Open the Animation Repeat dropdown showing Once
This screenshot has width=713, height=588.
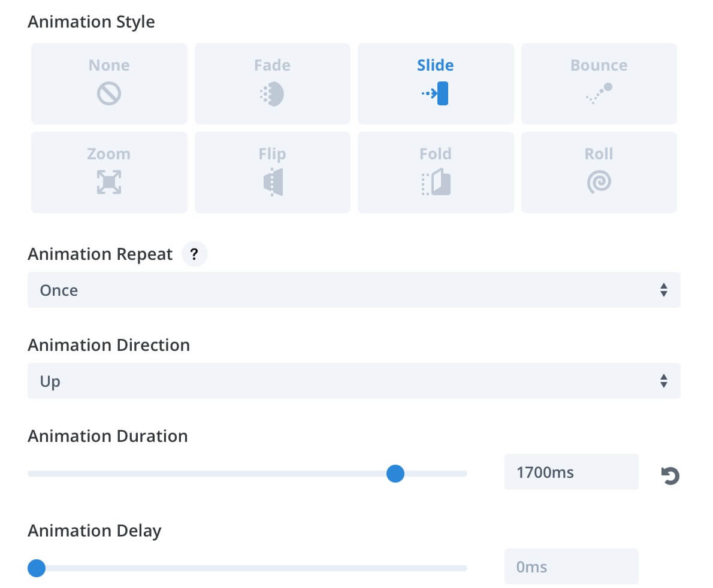(x=354, y=290)
